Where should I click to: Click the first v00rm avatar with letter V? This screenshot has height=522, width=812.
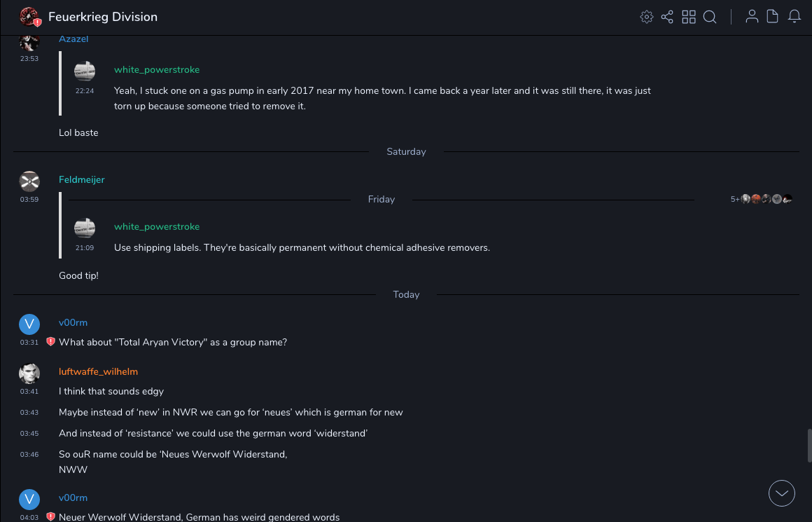[29, 323]
